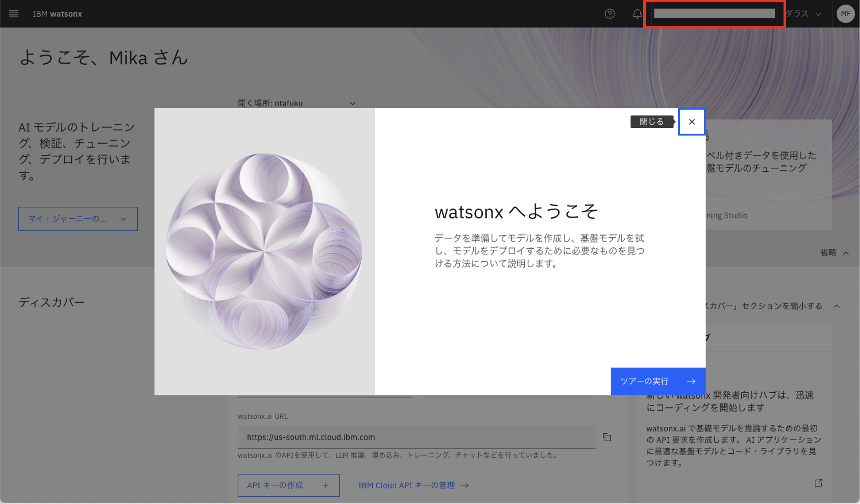Click the IBM watsonx logo

tap(57, 14)
